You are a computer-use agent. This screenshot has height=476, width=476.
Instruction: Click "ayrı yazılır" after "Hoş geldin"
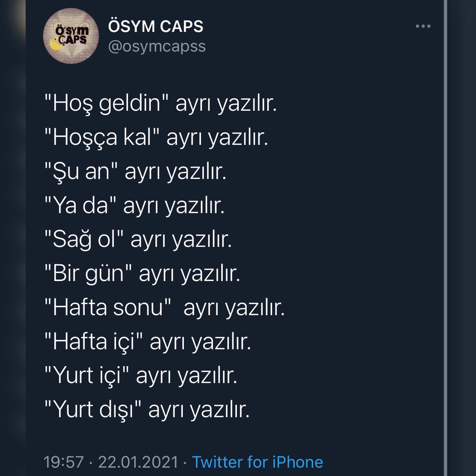click(226, 104)
